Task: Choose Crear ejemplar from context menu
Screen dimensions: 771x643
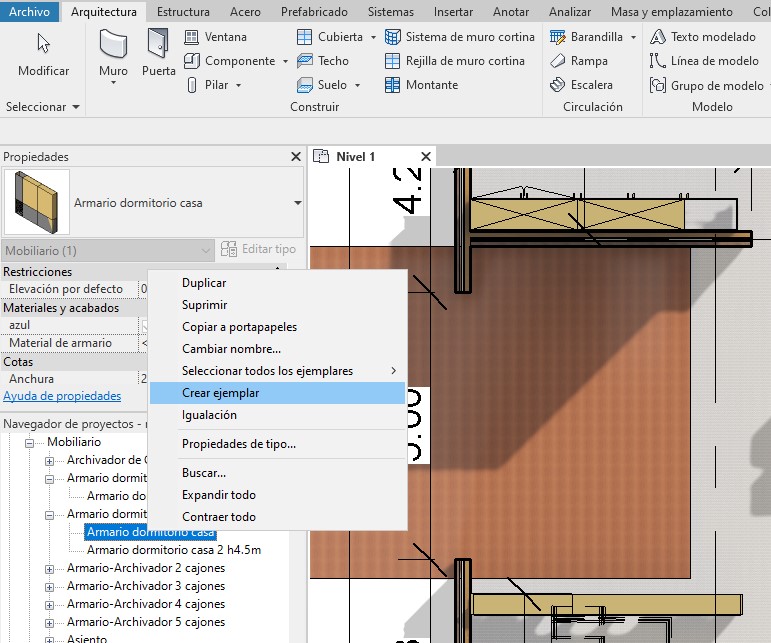Action: click(x=220, y=393)
